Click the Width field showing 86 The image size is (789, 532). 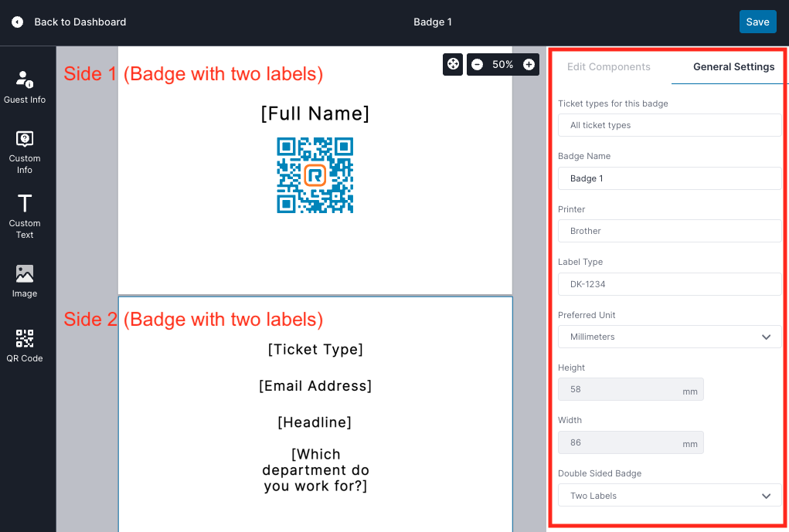631,442
